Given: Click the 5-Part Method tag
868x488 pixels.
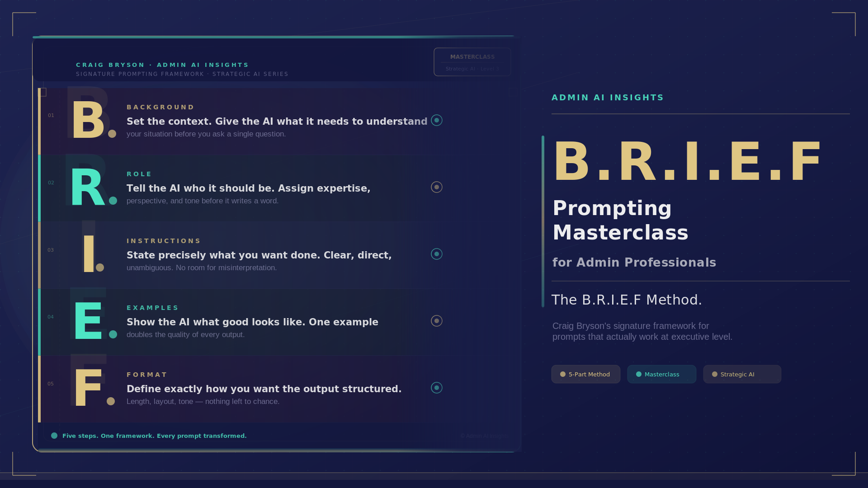Looking at the screenshot, I should point(586,374).
